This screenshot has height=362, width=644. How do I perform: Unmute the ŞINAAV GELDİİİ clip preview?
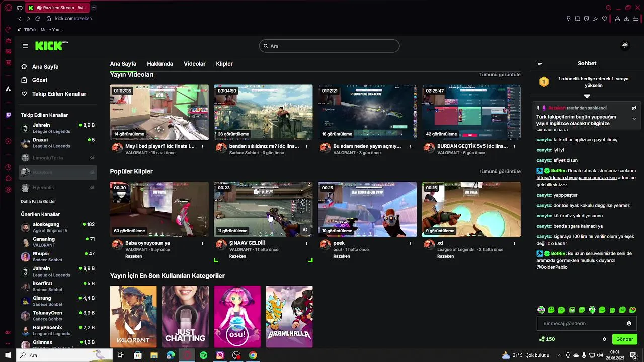[x=305, y=229]
